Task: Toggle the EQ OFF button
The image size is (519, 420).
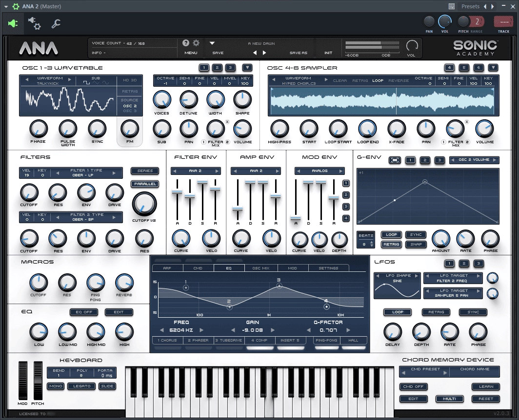Action: tap(84, 312)
